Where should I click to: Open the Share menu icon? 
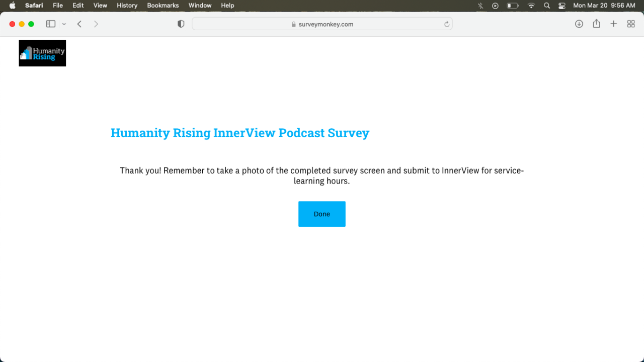click(597, 24)
